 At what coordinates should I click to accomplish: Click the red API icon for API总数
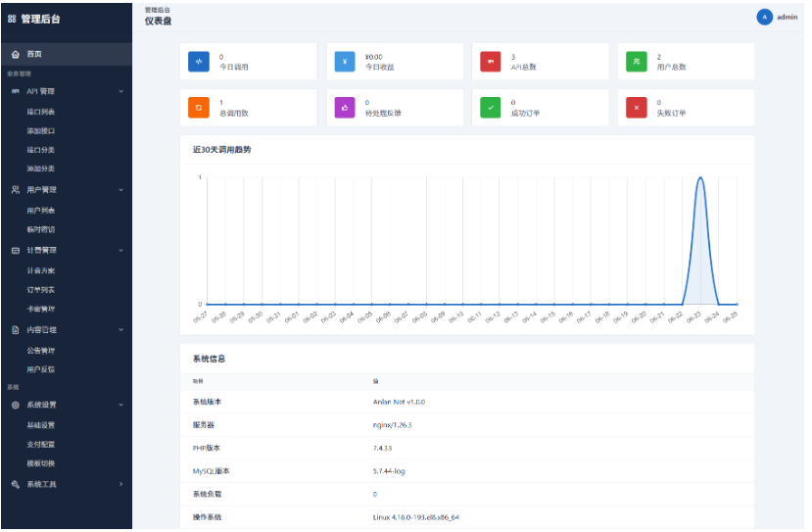click(x=491, y=62)
